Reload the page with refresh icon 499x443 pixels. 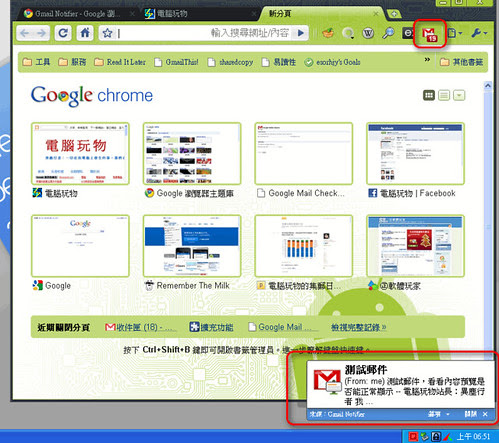point(63,33)
